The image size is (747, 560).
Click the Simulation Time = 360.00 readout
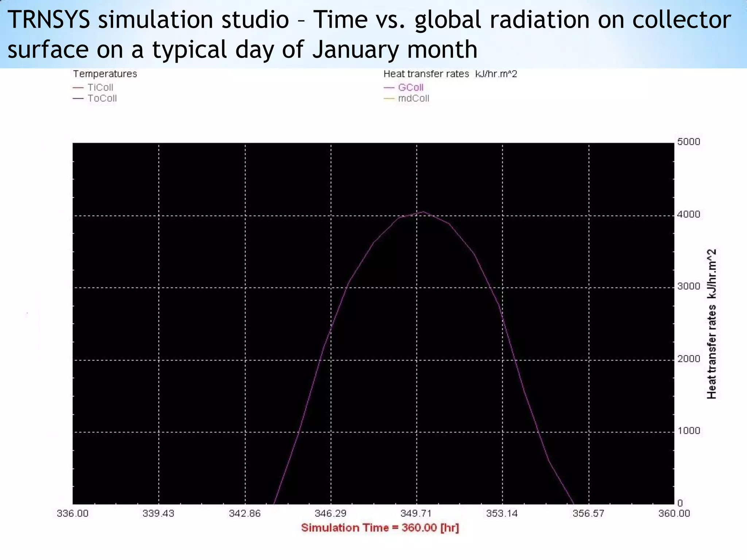tap(380, 528)
